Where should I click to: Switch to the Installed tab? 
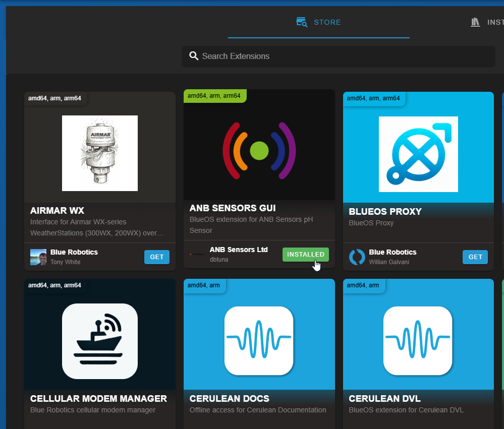[x=487, y=22]
